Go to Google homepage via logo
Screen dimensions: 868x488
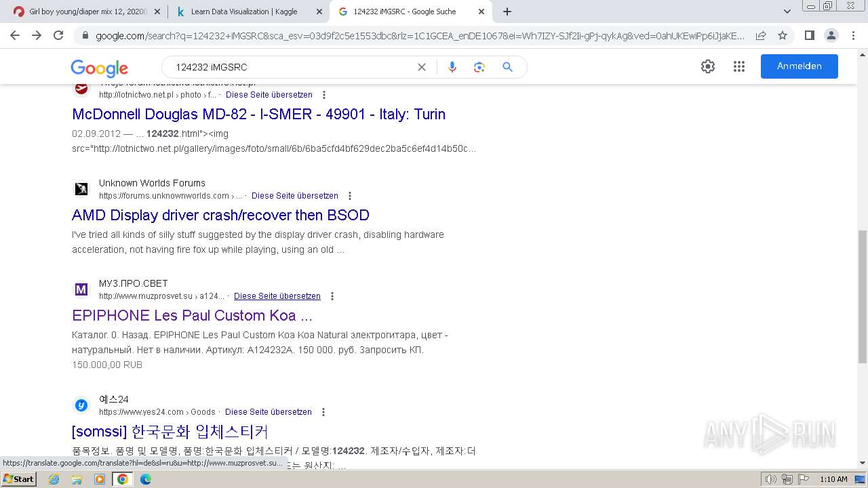[x=99, y=68]
